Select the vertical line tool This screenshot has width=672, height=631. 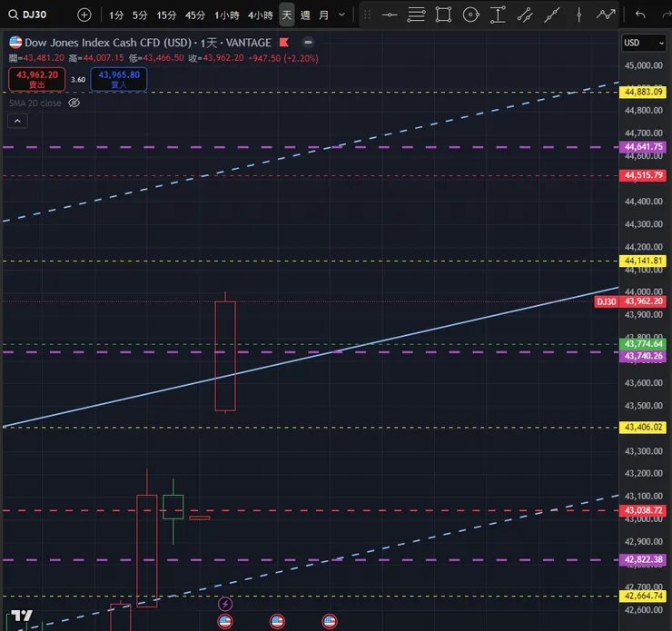click(x=579, y=15)
